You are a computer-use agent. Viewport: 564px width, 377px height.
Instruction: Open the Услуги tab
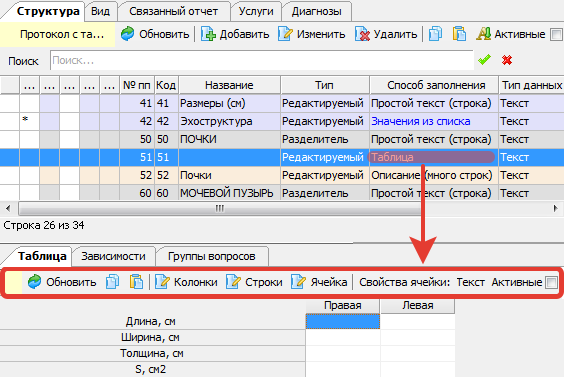click(x=256, y=11)
